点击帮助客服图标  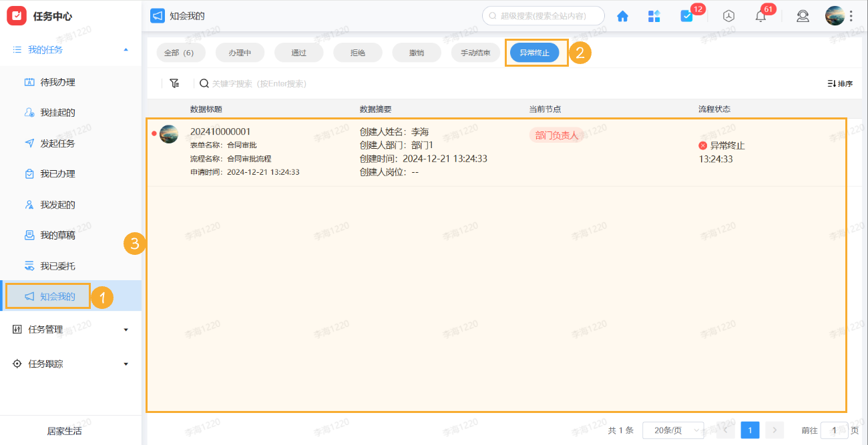click(803, 15)
